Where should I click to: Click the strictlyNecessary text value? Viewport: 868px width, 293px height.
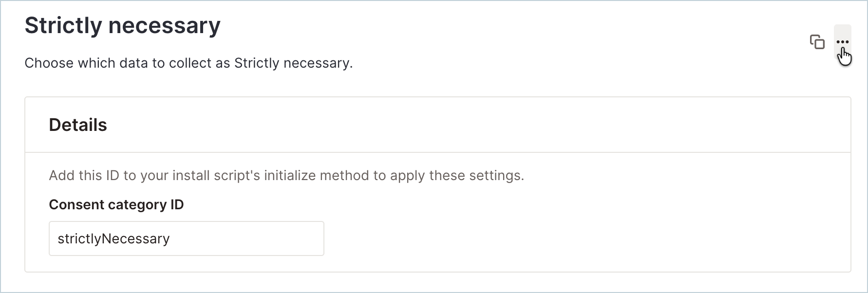(113, 239)
